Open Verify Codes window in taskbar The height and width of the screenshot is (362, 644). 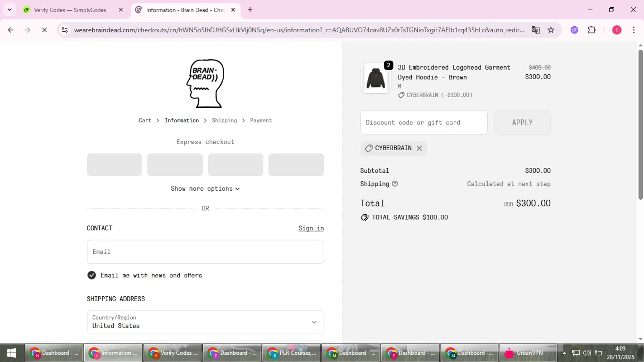coord(173,353)
